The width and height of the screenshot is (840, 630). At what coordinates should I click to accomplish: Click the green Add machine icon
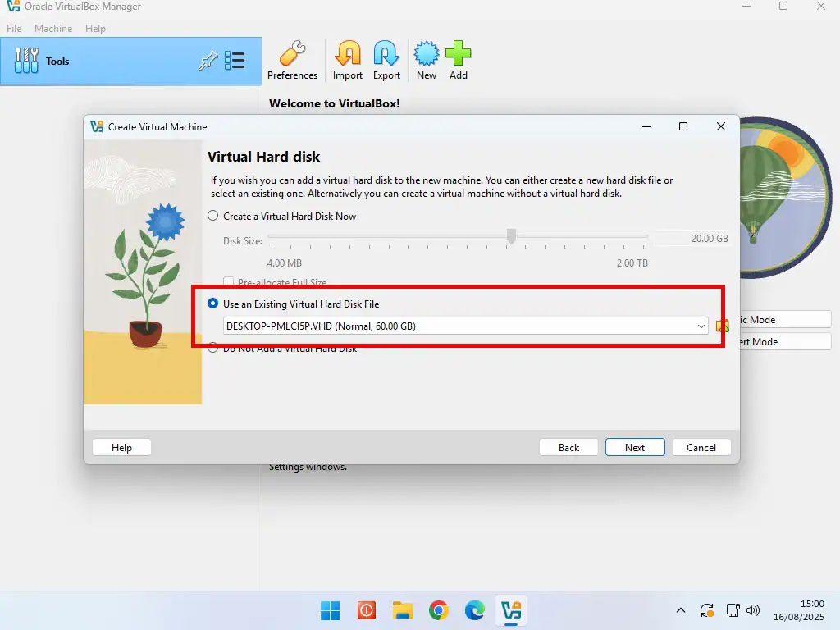point(459,55)
